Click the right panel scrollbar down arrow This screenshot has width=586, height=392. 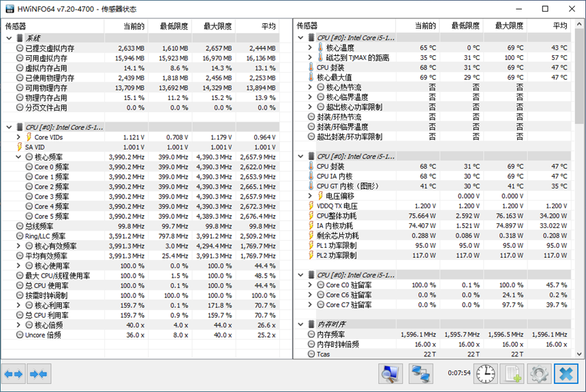click(x=579, y=354)
